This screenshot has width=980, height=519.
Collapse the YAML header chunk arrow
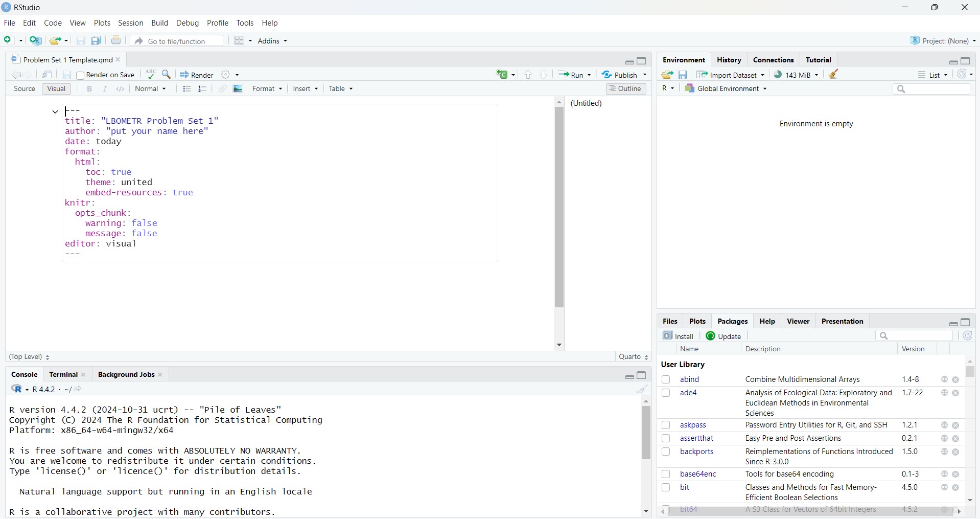pos(55,112)
